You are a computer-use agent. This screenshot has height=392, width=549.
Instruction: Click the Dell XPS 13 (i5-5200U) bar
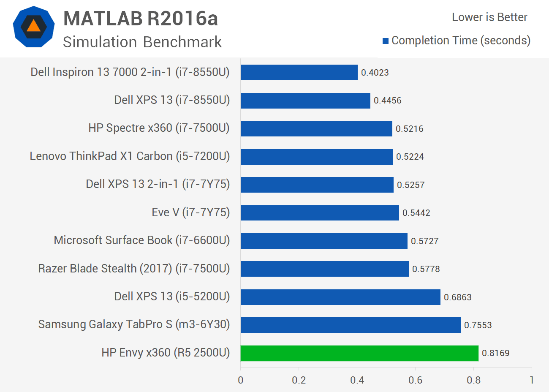[340, 297]
